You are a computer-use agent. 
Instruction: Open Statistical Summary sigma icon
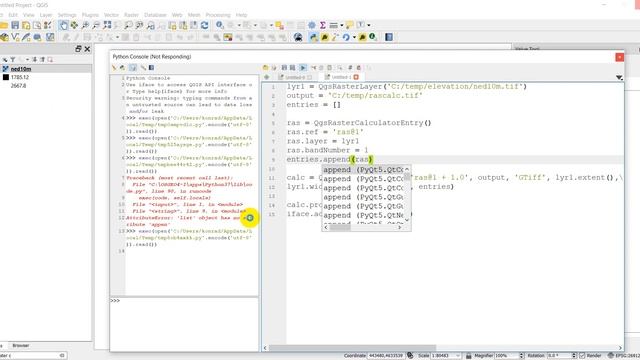(x=322, y=25)
